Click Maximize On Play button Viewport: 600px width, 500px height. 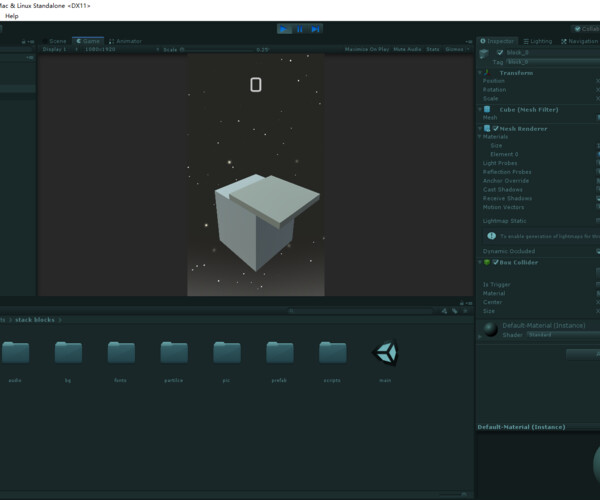pyautogui.click(x=368, y=48)
